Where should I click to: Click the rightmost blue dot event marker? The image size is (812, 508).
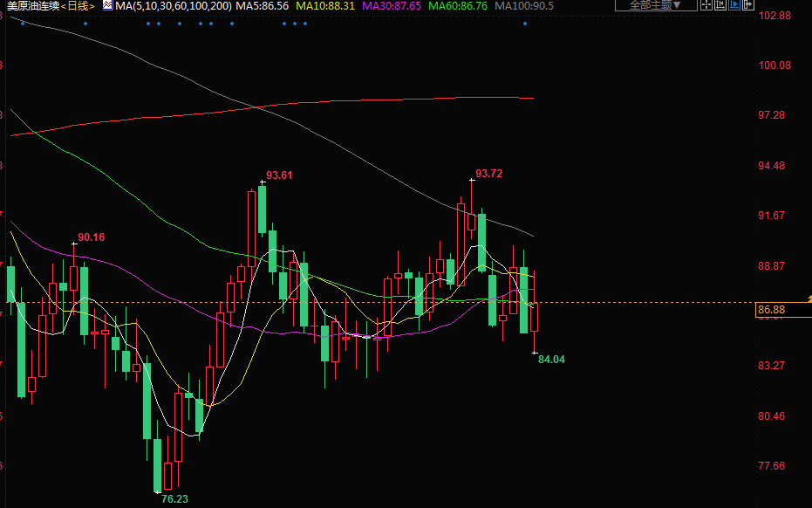(x=525, y=24)
